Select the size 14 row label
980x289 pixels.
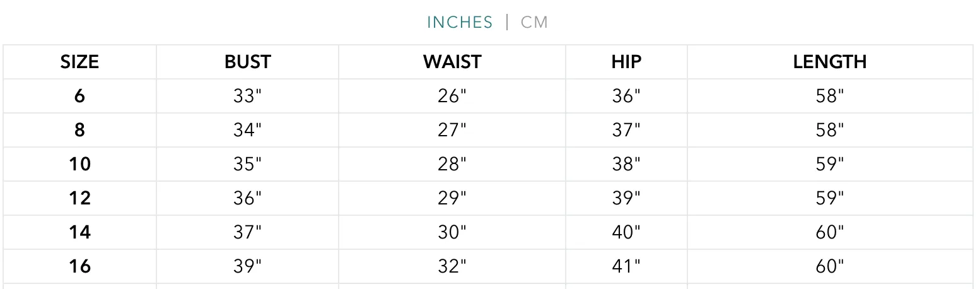[x=79, y=232]
